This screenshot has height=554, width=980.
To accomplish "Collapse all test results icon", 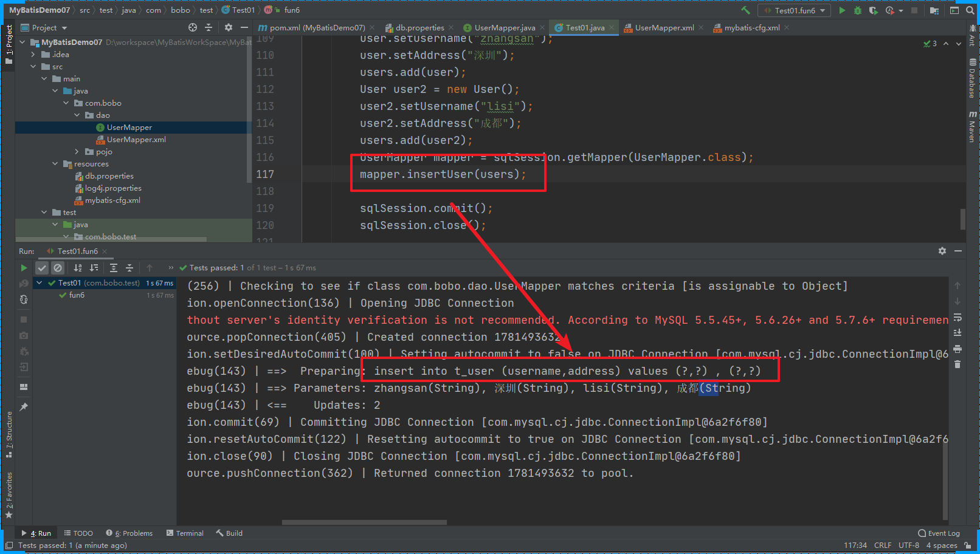I will [x=129, y=268].
